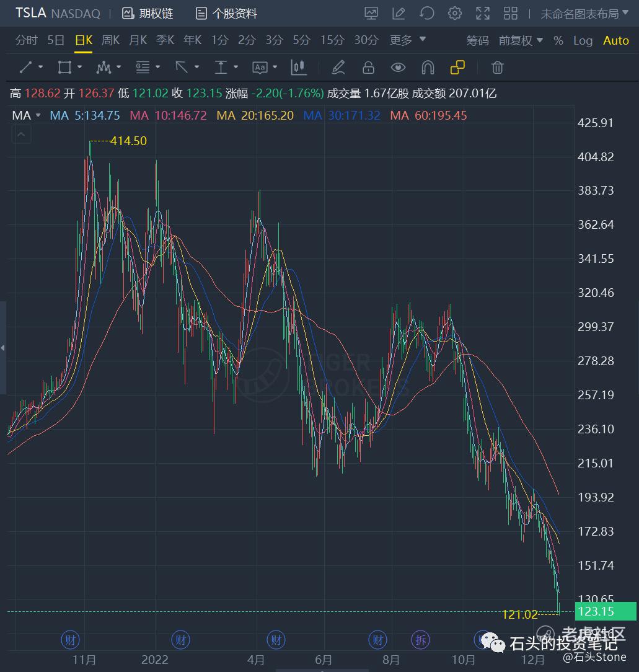Open the 期权链 options chain
Viewport: 639px width, 672px height.
(x=148, y=14)
